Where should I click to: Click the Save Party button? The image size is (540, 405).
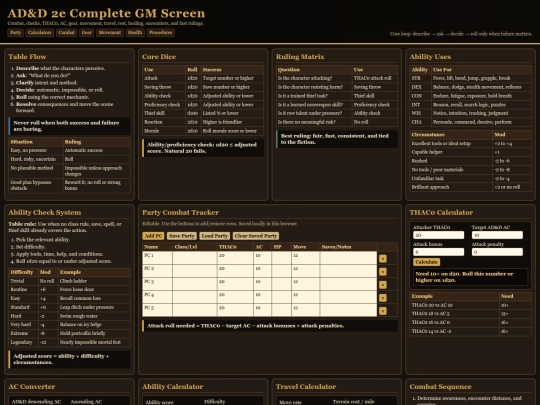tap(182, 236)
